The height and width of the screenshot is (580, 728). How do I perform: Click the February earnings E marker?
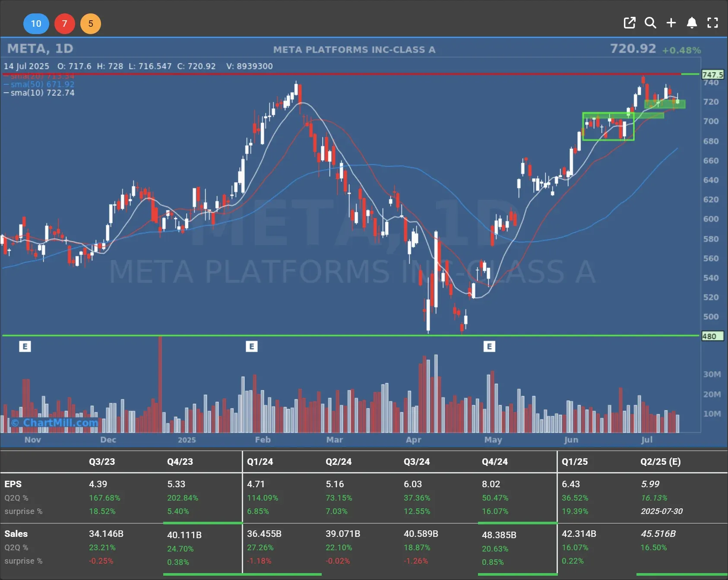click(x=252, y=346)
